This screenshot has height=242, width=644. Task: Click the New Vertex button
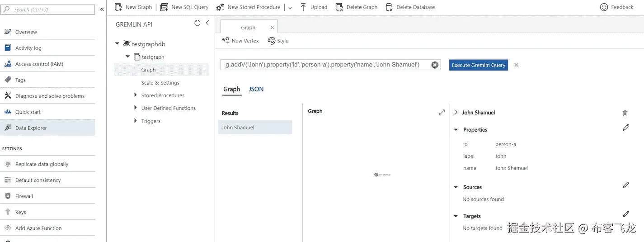[240, 41]
